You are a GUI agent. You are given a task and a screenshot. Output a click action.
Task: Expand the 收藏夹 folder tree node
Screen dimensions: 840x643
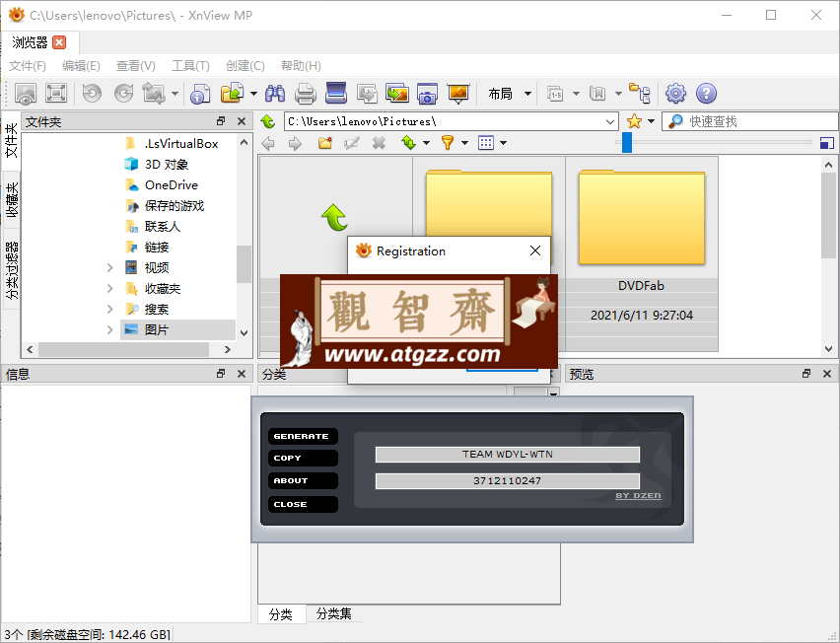(x=109, y=288)
